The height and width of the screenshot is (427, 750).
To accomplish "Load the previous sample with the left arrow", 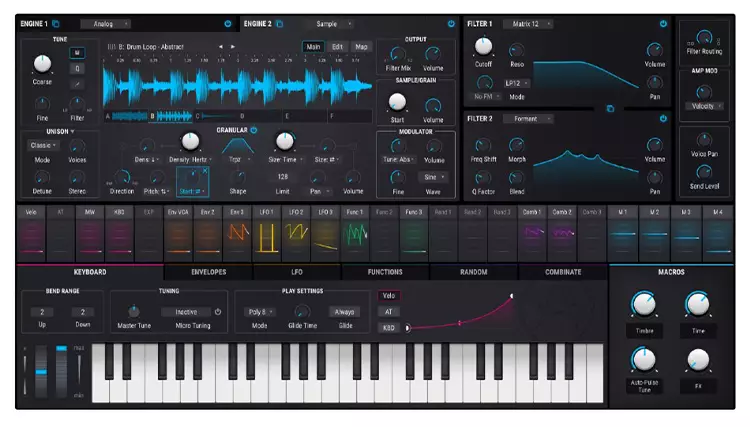I will [x=221, y=47].
